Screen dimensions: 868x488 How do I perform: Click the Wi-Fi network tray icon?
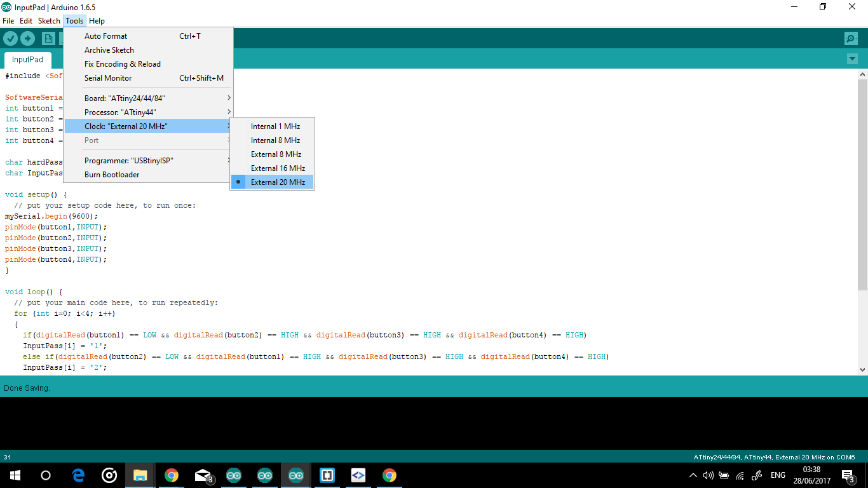[x=740, y=475]
